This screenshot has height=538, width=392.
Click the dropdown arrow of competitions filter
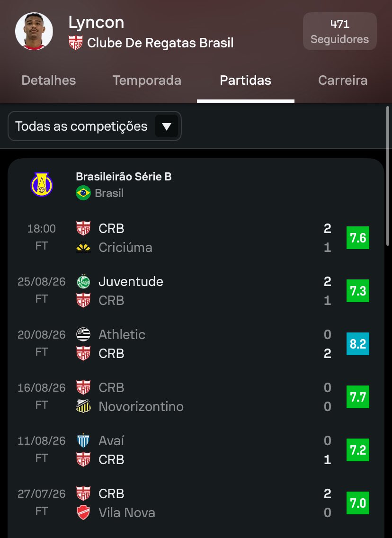coord(167,126)
